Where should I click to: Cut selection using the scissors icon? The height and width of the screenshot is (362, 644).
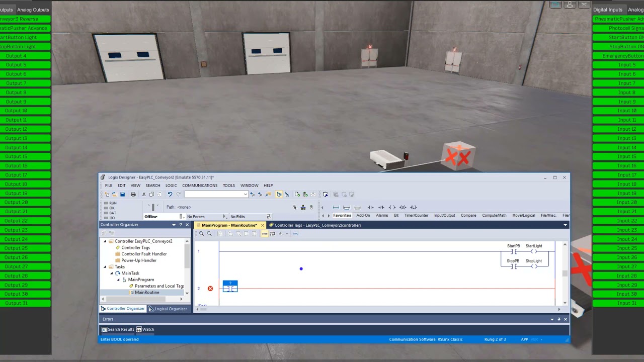click(144, 194)
